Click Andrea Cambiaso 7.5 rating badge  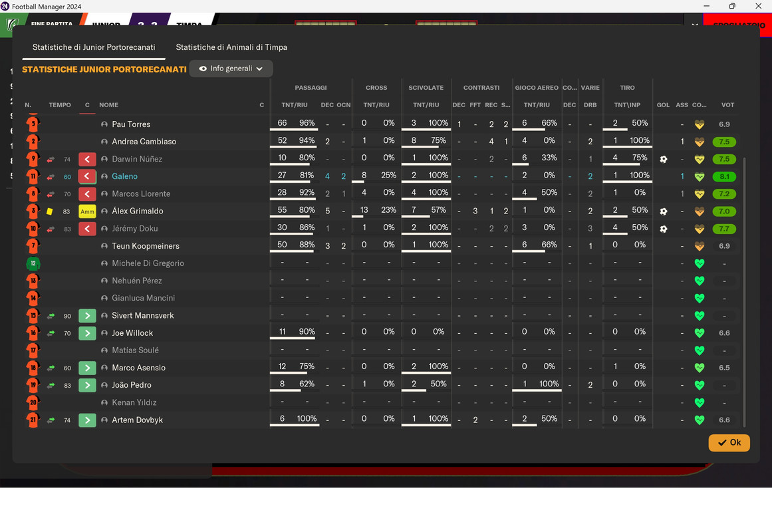(724, 142)
